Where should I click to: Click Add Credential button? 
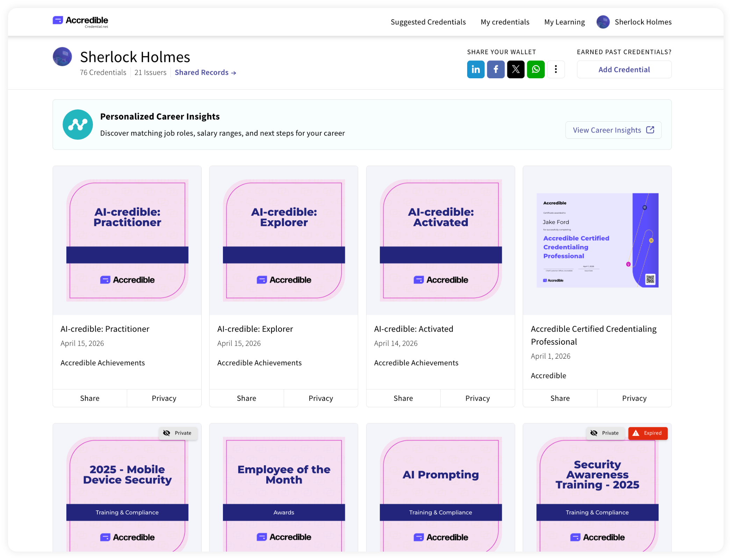coord(624,70)
